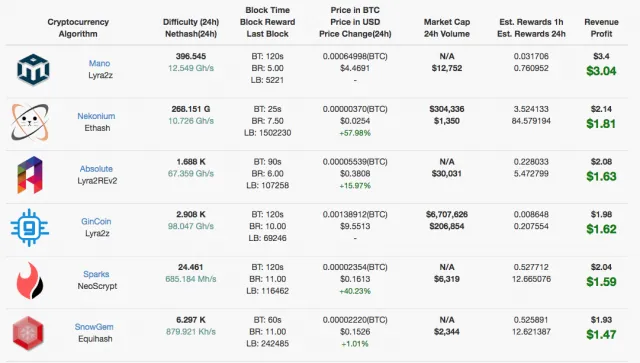640x363 pixels.
Task: Click the Market Cap 24h Volume header
Action: (x=447, y=28)
